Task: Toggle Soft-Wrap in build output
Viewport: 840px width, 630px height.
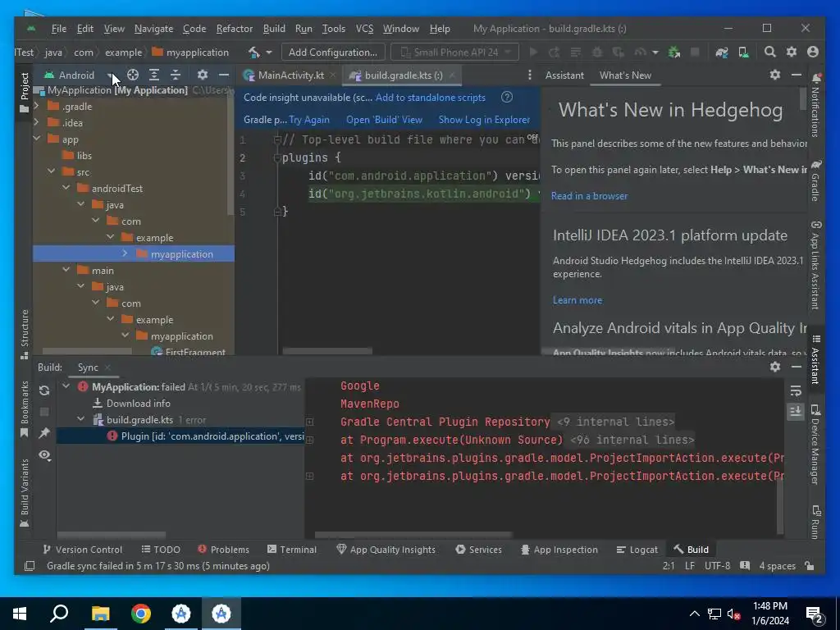Action: pos(796,391)
